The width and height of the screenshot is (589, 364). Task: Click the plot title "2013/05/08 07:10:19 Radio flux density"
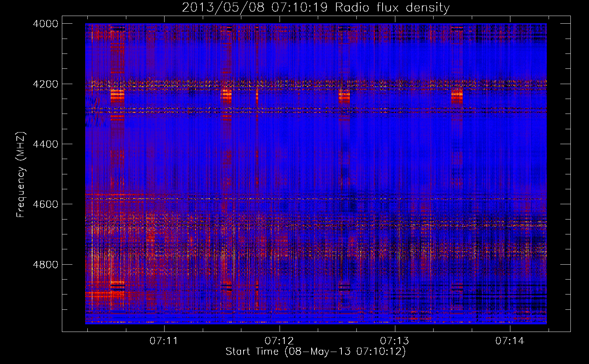tap(316, 7)
